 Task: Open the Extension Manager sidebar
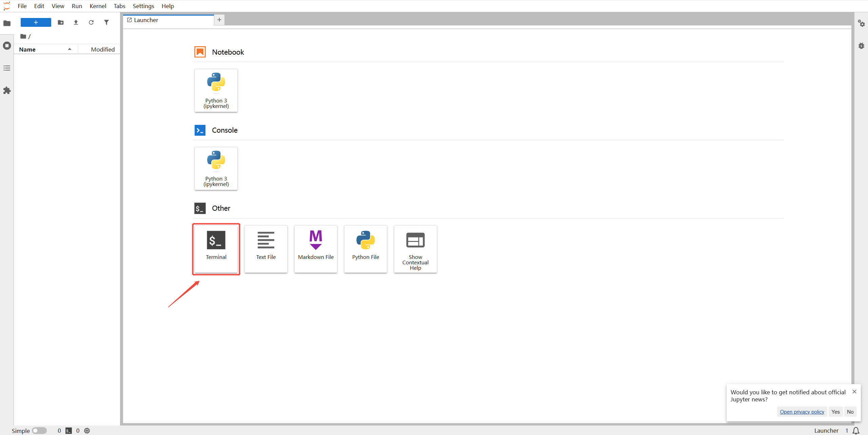[7, 91]
